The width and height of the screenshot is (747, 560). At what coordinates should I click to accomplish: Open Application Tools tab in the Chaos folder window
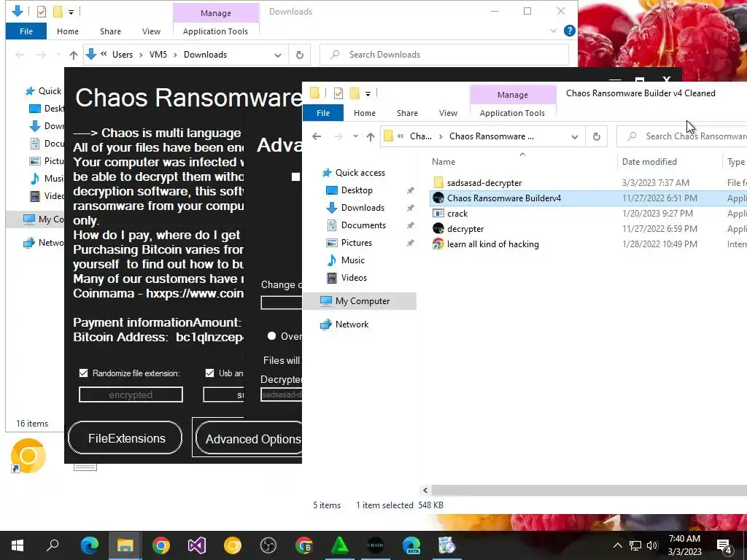click(x=512, y=113)
